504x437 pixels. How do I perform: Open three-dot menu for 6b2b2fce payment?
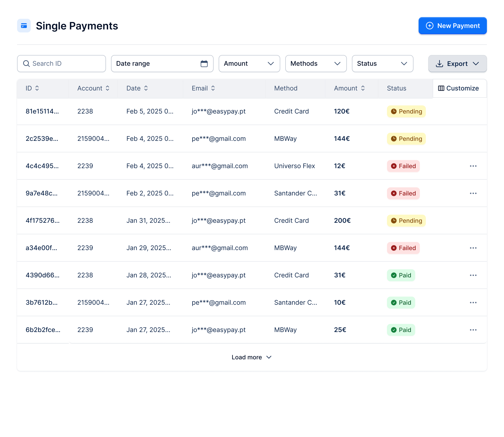tap(473, 330)
